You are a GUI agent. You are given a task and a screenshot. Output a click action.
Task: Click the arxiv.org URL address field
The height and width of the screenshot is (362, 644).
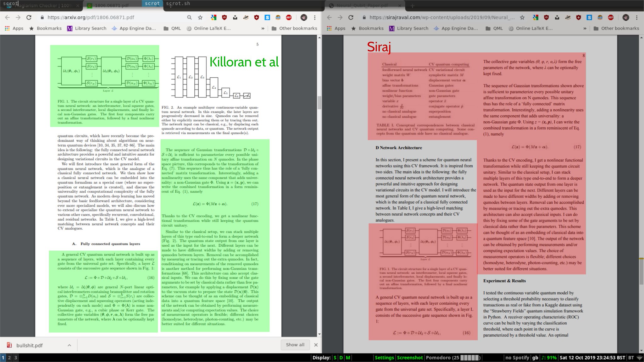pos(91,17)
